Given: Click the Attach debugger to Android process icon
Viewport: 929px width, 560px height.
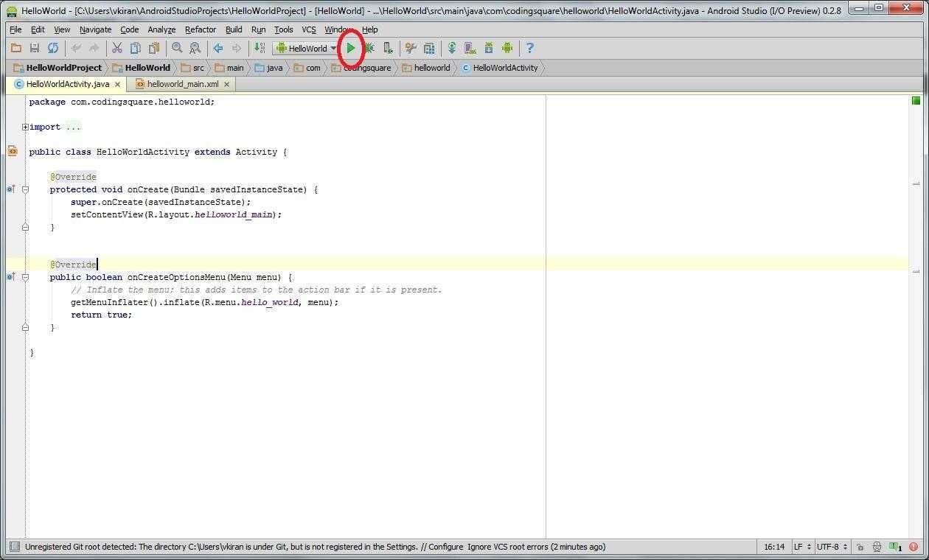Looking at the screenshot, I should 388,48.
